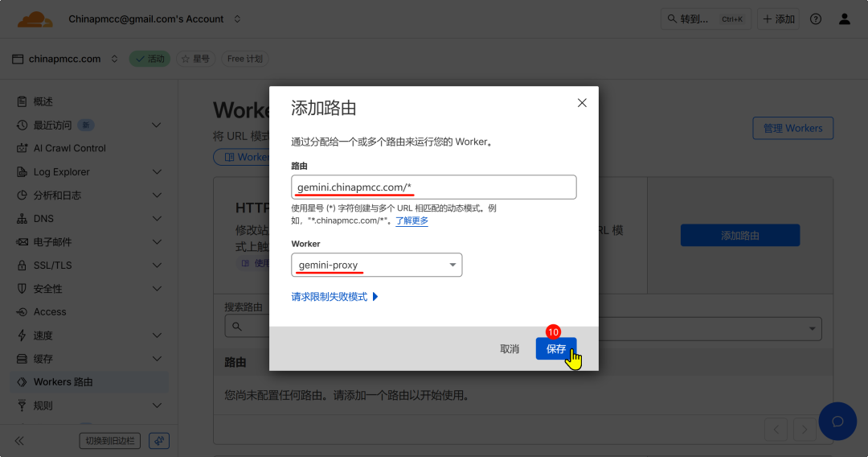Viewport: 868px width, 457px height.
Task: Click the Cloudflare logo icon
Action: [35, 19]
